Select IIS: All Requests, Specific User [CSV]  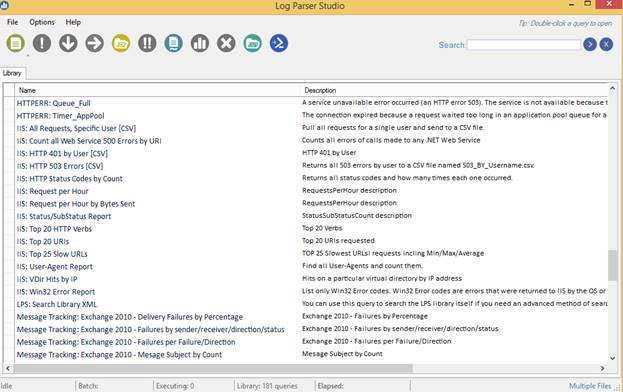76,129
